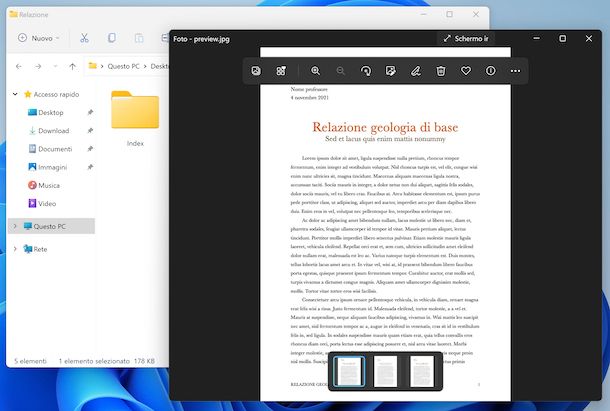Select Questo PC in the sidebar
Screen dimensions: 610x411
coord(51,226)
